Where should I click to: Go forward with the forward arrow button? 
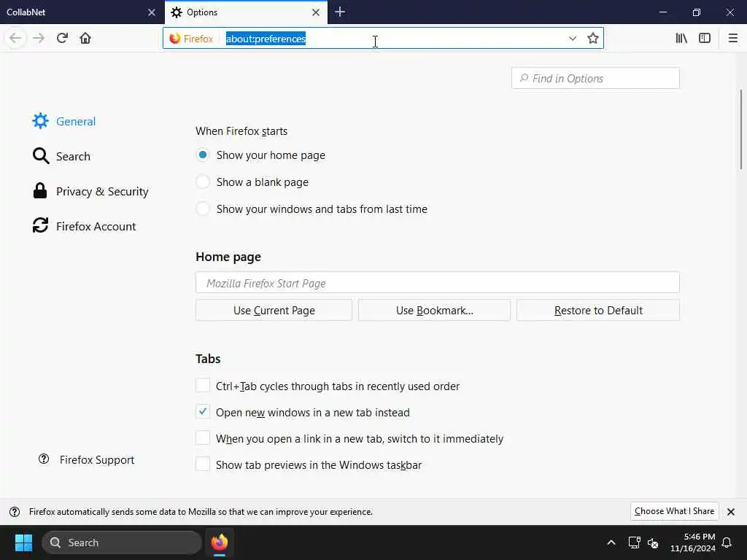pos(39,38)
